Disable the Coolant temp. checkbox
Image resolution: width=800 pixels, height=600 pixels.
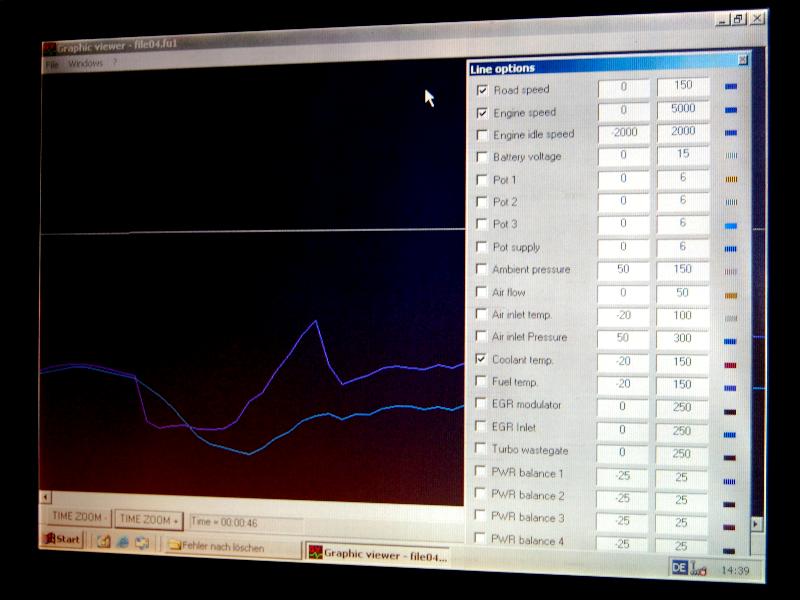pyautogui.click(x=482, y=359)
